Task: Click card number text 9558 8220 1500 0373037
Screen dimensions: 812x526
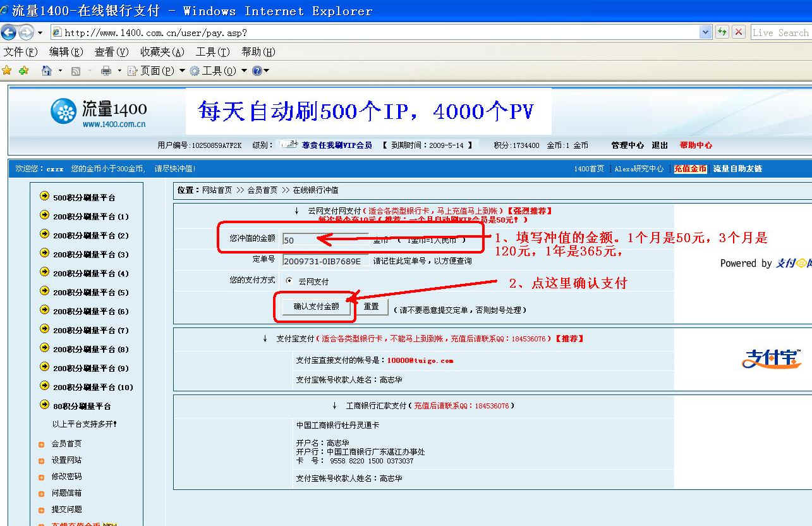Action: [372, 461]
